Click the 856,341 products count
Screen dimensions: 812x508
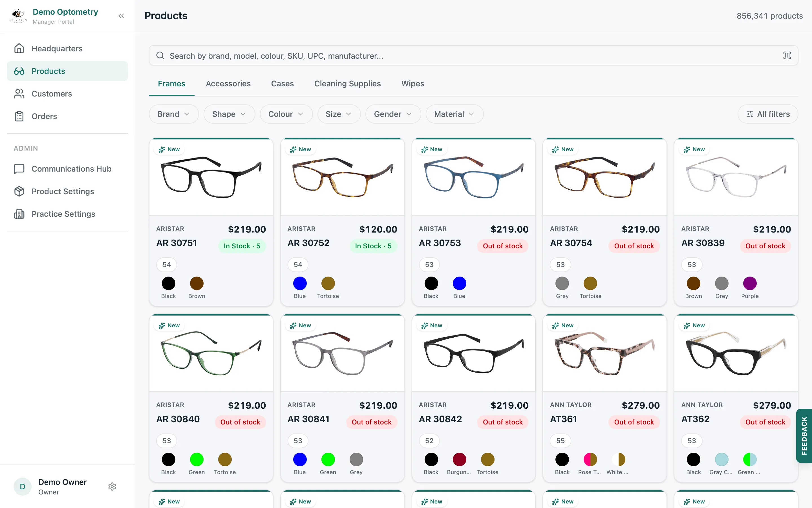tap(769, 16)
